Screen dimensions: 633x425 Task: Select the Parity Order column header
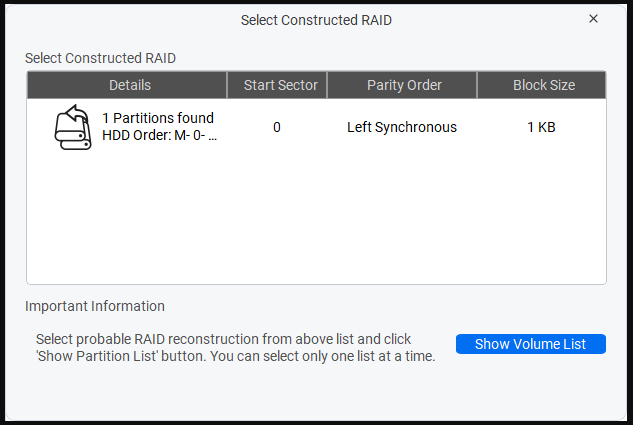pos(404,85)
